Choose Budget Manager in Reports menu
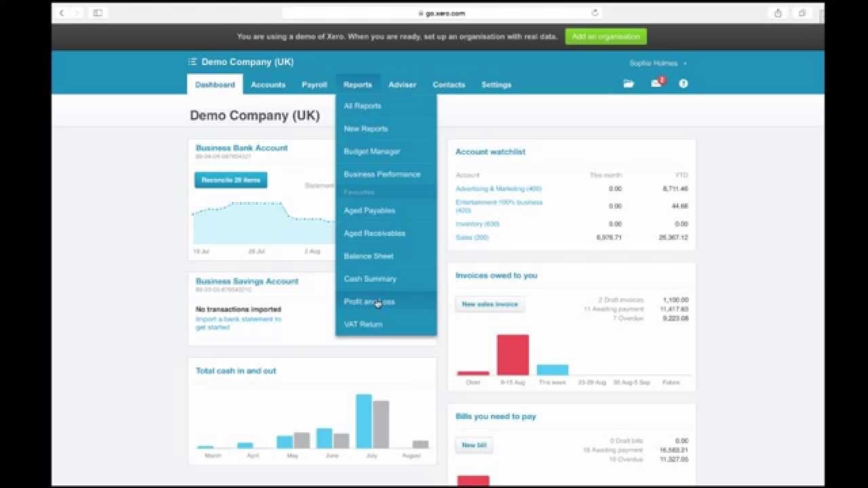This screenshot has height=488, width=868. pyautogui.click(x=386, y=151)
